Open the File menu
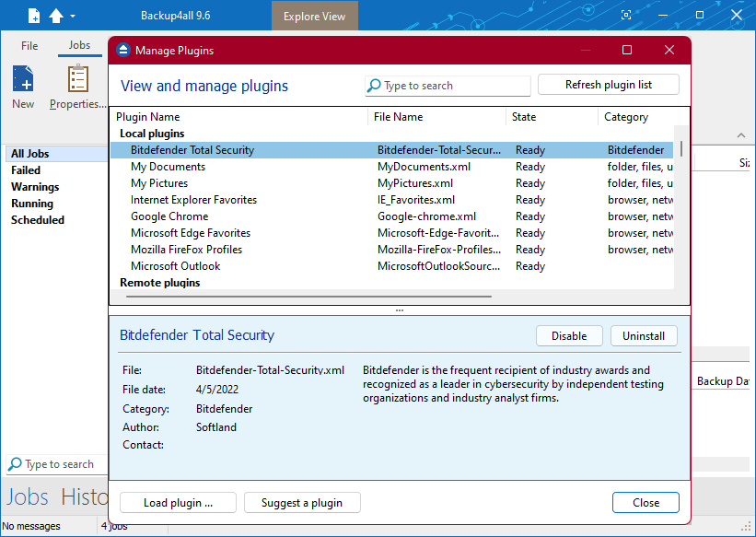This screenshot has width=756, height=537. pos(29,45)
